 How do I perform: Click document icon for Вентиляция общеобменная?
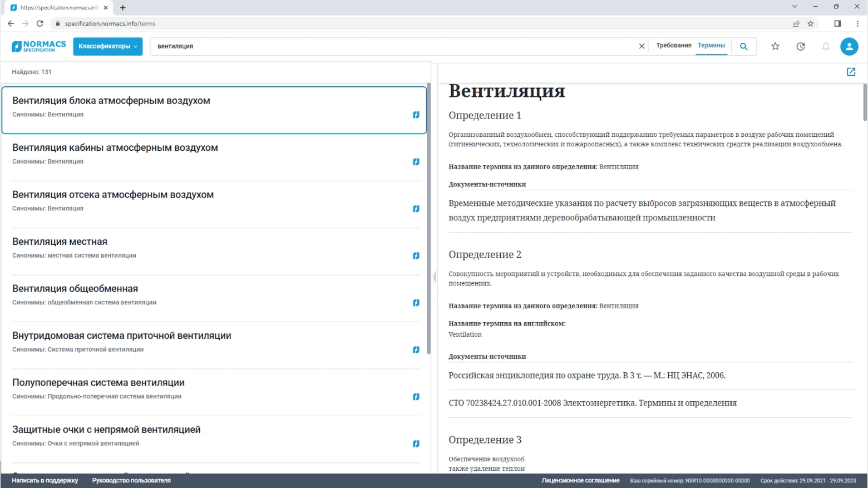416,303
